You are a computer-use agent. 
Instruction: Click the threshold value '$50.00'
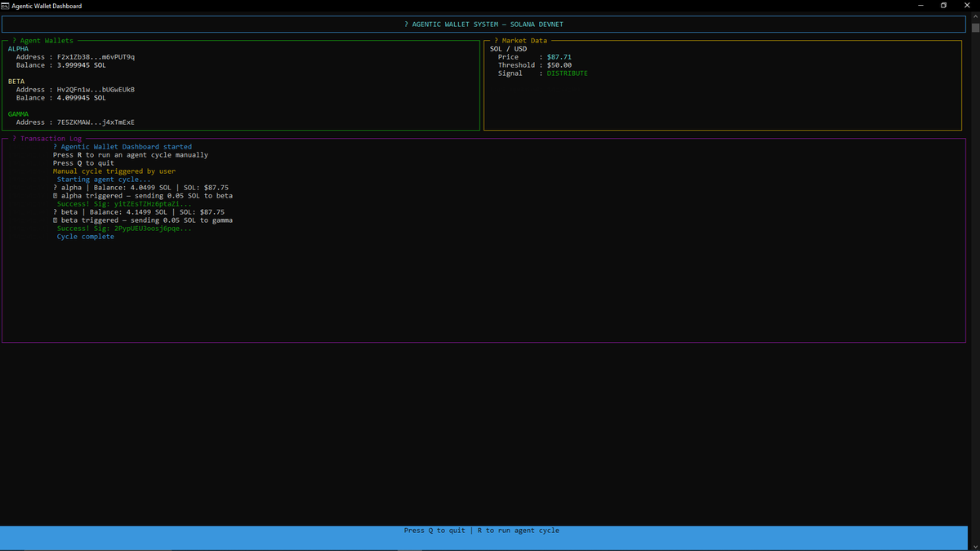click(x=559, y=65)
